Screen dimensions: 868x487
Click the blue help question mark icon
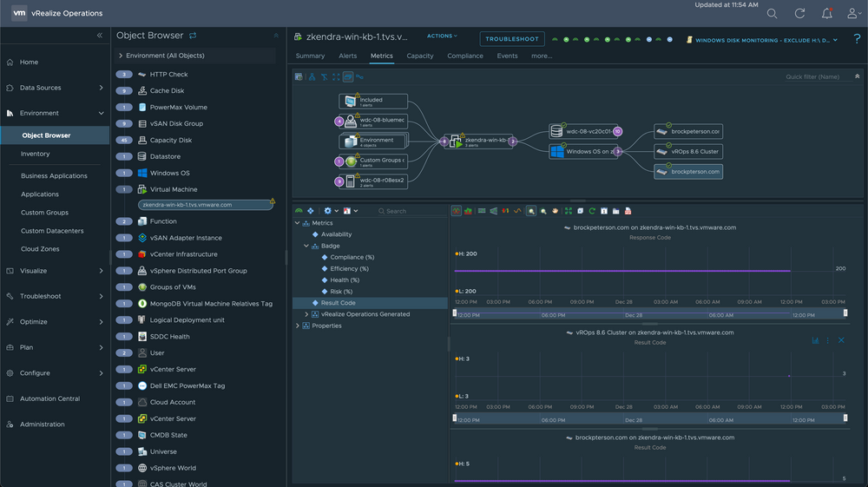pyautogui.click(x=858, y=38)
